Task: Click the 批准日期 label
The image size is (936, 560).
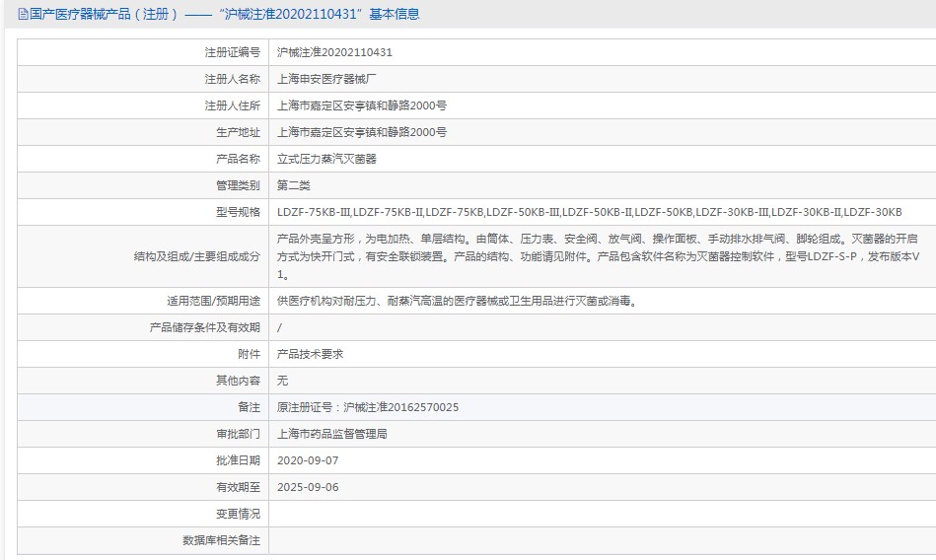Action: coord(238,460)
